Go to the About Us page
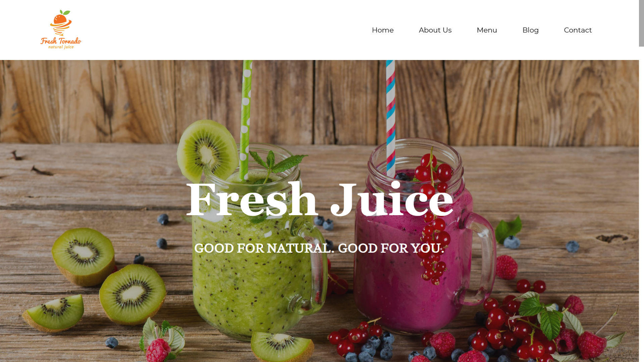This screenshot has height=362, width=644. 435,30
